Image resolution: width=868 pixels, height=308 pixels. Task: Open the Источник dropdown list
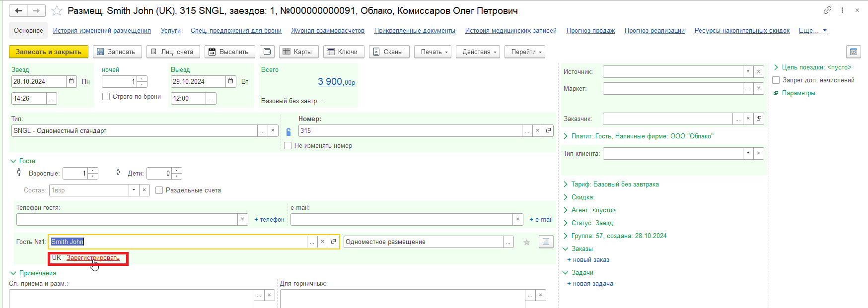point(748,71)
